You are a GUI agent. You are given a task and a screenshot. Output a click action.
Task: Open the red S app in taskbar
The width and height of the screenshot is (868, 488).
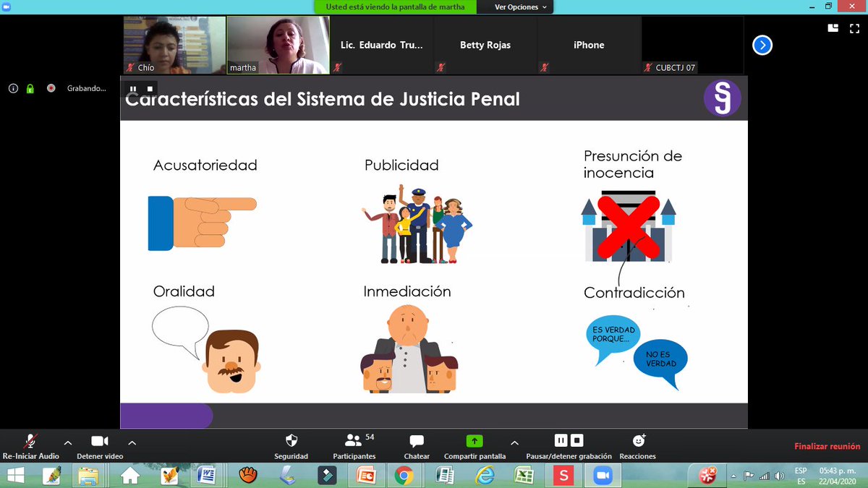(562, 475)
